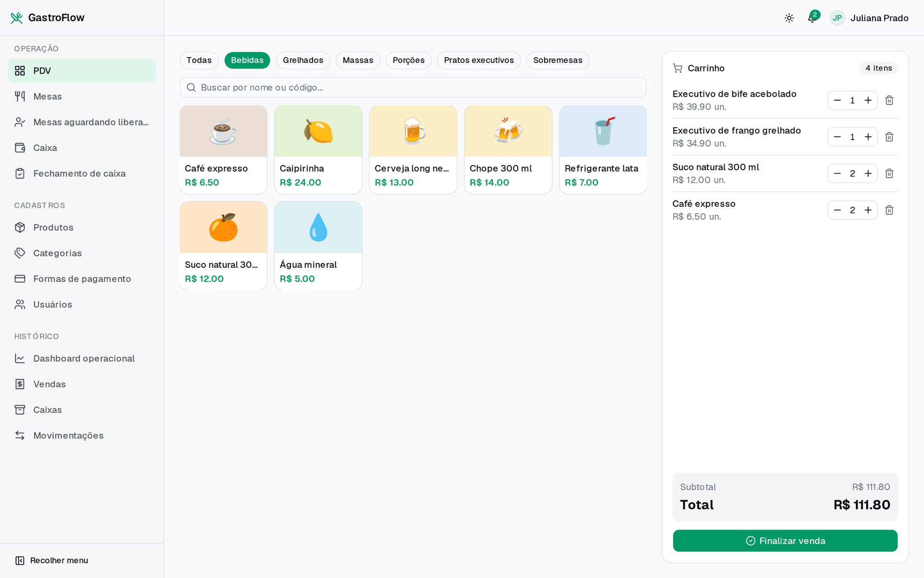Image resolution: width=924 pixels, height=578 pixels.
Task: Delete Café expresso from the cart
Action: click(889, 210)
